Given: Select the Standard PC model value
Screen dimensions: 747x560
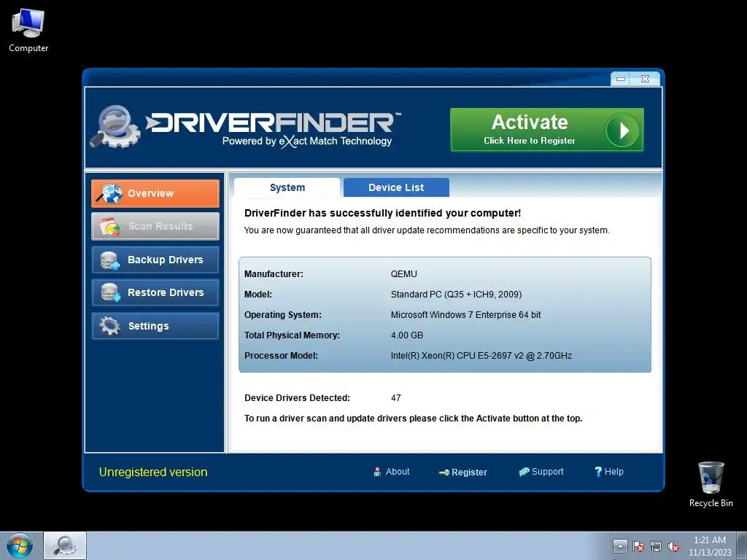Looking at the screenshot, I should point(456,295).
